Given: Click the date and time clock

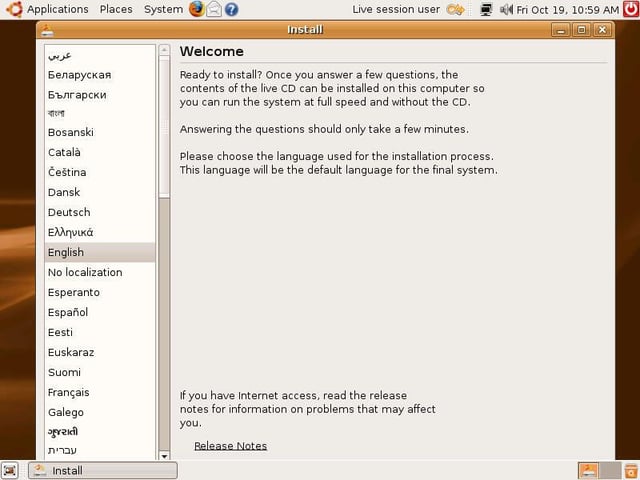Looking at the screenshot, I should (567, 9).
